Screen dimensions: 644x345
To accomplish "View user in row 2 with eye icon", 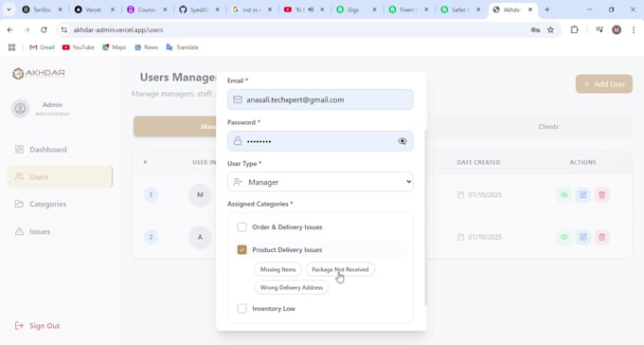I will 564,237.
